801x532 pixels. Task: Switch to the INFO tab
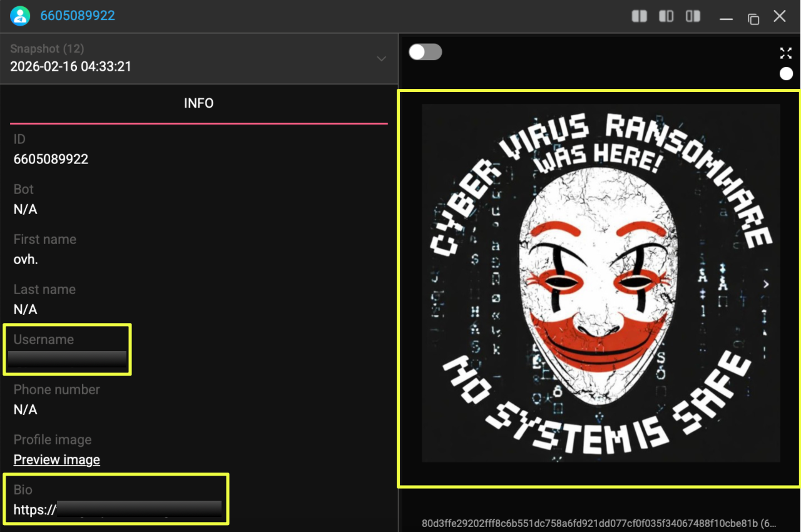pos(199,103)
